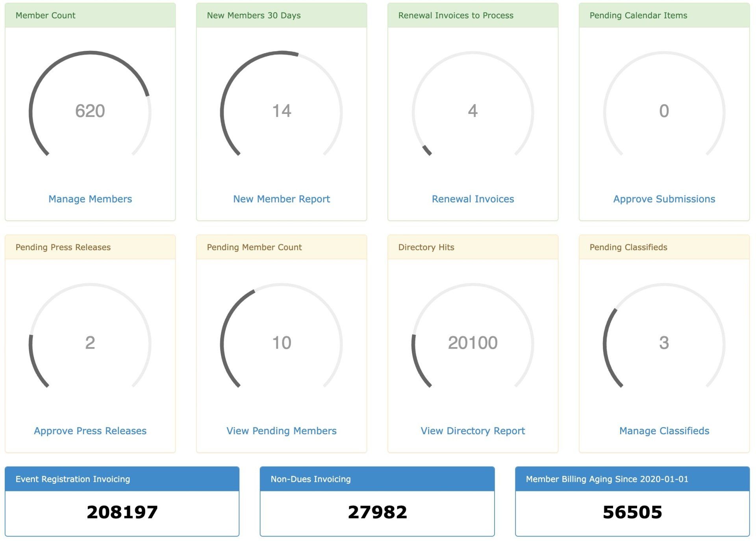Click the Member Count gauge showing 620
The width and height of the screenshot is (756, 541).
click(x=90, y=112)
